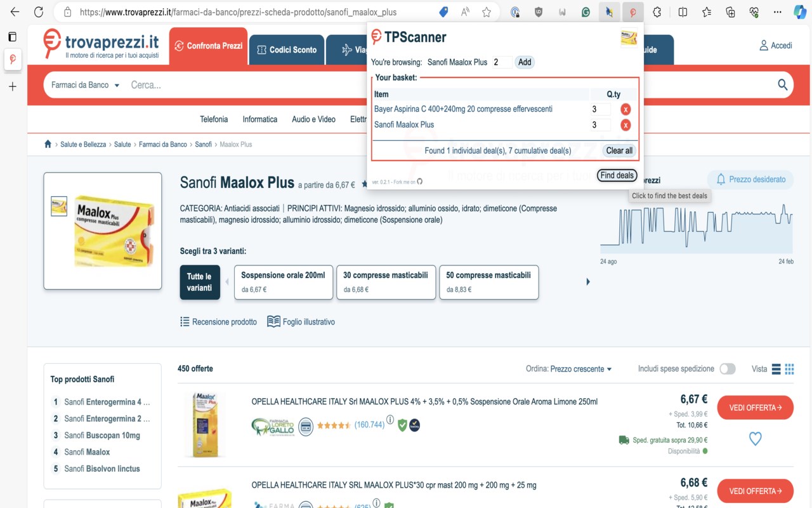Click the Tab actions menu icon in sidebar
The width and height of the screenshot is (812, 508).
point(12,37)
